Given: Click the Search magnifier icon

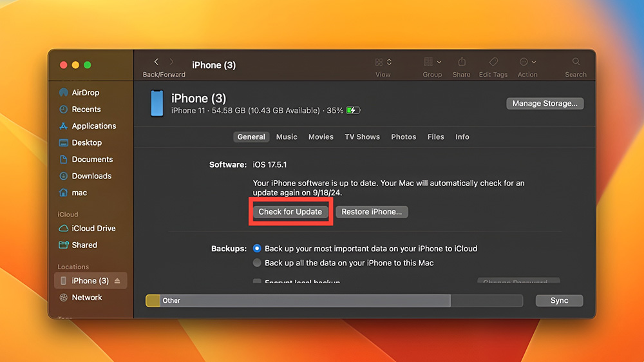Looking at the screenshot, I should pos(576,62).
